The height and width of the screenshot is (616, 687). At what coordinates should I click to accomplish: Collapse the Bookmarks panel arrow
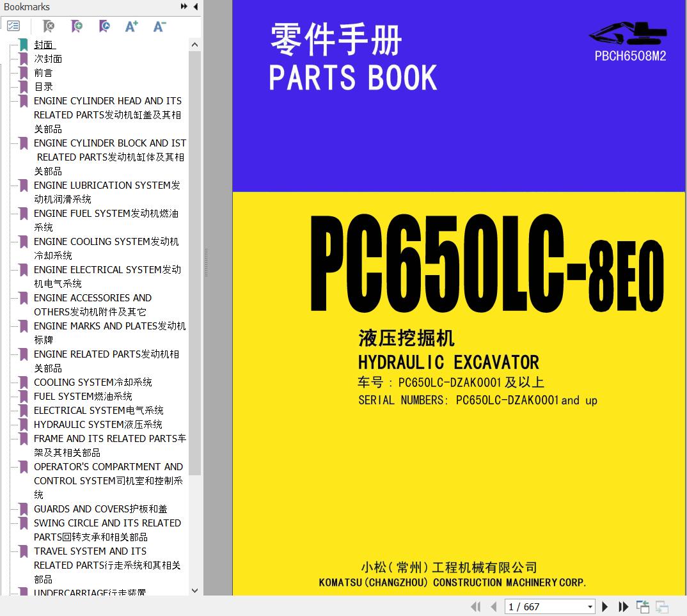(195, 6)
